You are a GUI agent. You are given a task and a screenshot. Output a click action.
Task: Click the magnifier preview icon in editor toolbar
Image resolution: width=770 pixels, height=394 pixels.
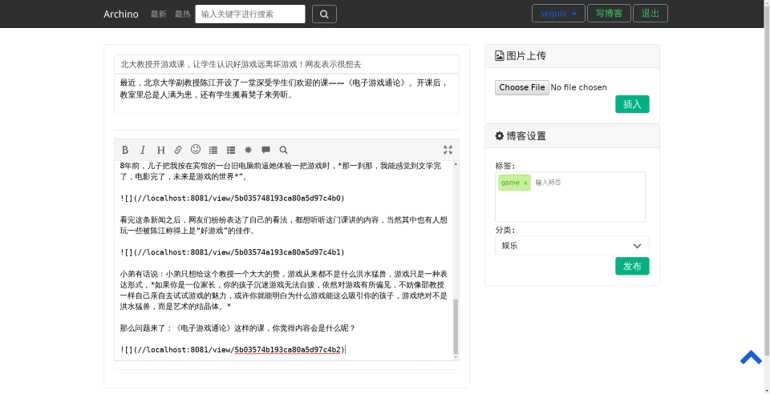[x=283, y=150]
